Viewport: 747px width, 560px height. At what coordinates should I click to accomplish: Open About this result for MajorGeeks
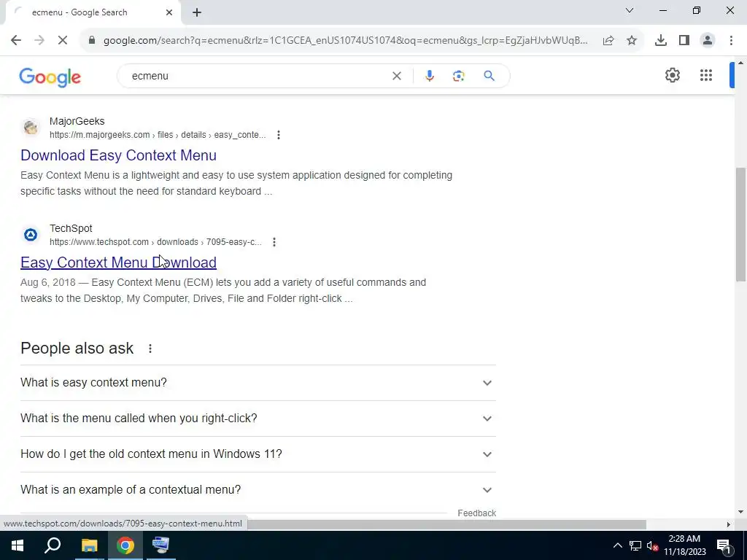coord(278,135)
